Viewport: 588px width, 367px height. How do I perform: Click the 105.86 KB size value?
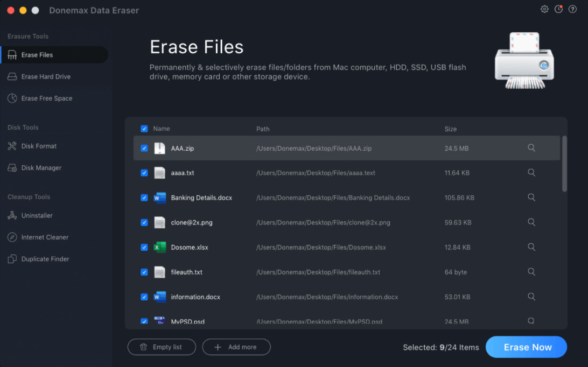[459, 197]
